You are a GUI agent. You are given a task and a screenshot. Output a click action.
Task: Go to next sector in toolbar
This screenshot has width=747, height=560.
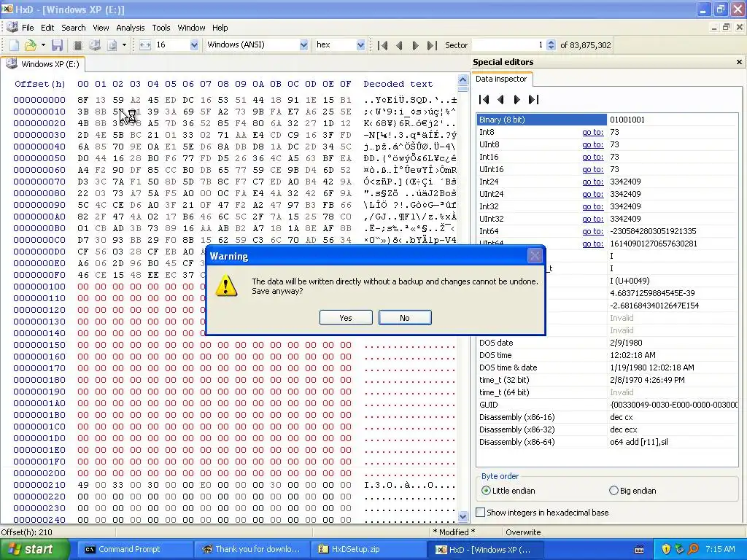tap(415, 45)
